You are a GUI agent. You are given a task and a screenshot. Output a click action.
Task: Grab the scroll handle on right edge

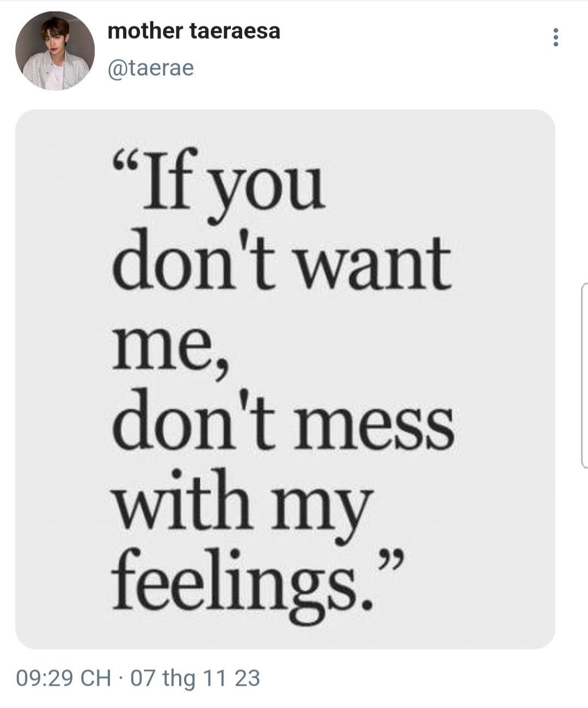(x=584, y=375)
